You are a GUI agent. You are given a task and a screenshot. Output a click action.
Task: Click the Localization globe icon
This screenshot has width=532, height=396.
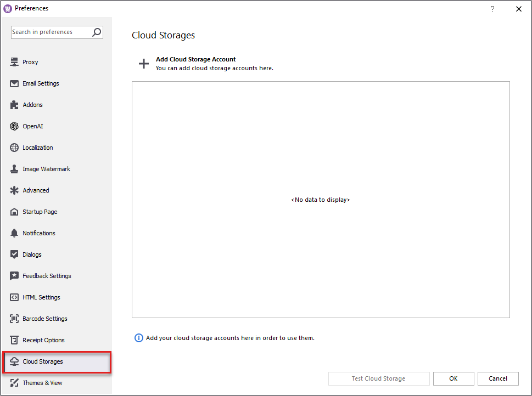point(14,148)
